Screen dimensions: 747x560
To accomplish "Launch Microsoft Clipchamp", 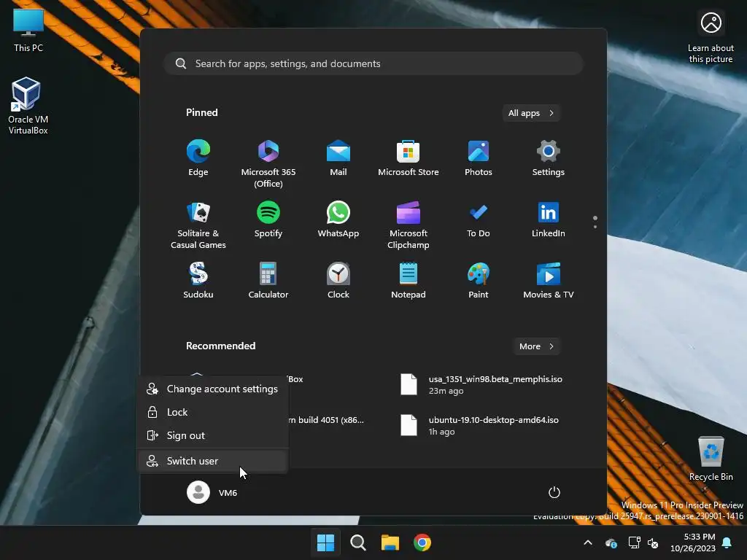I will coord(409,225).
